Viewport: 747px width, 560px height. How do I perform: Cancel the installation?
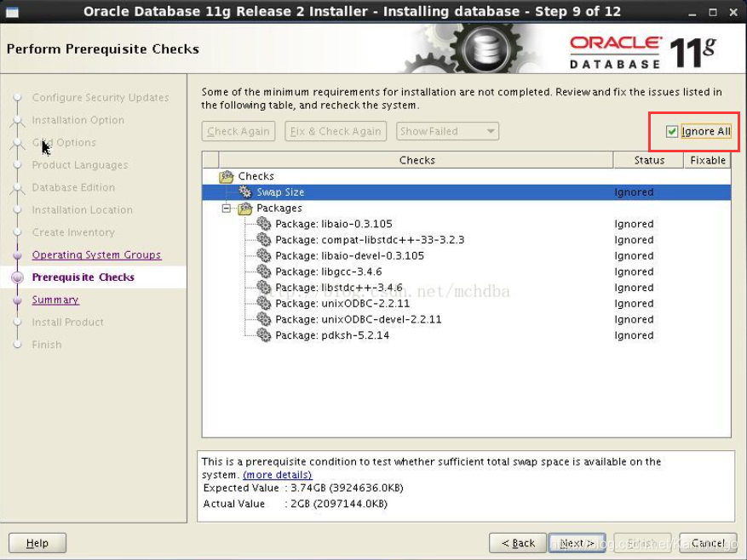tap(708, 543)
